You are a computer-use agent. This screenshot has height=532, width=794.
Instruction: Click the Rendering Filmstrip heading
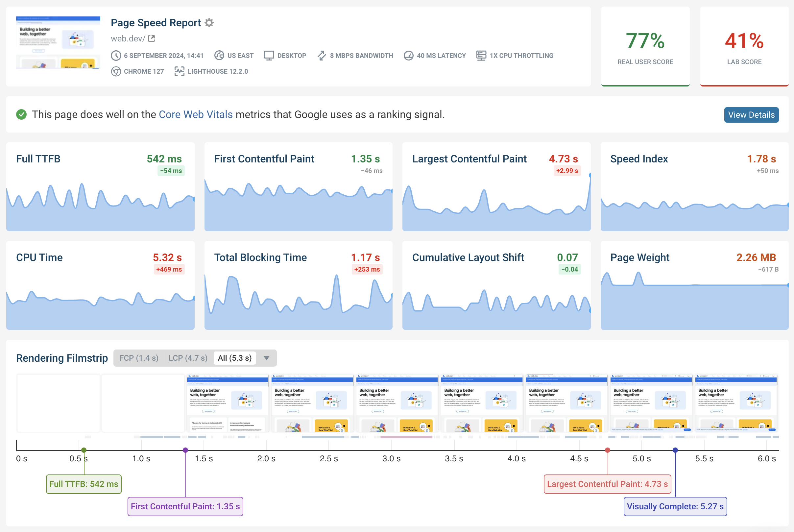[x=62, y=358]
